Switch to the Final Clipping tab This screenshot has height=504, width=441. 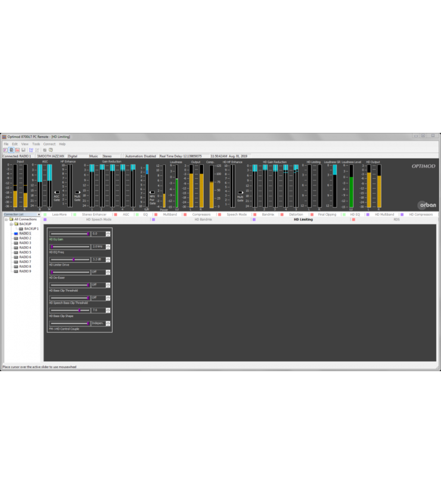[327, 214]
